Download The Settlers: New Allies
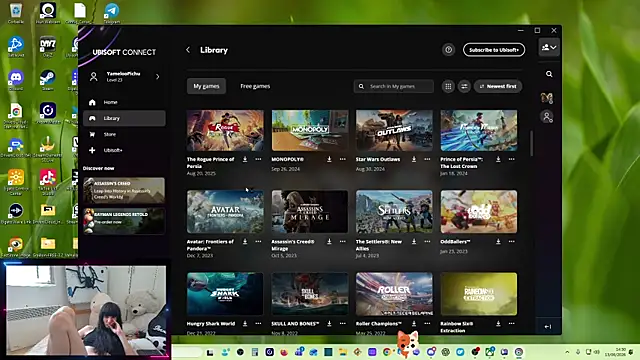This screenshot has height=360, width=640. tap(414, 242)
